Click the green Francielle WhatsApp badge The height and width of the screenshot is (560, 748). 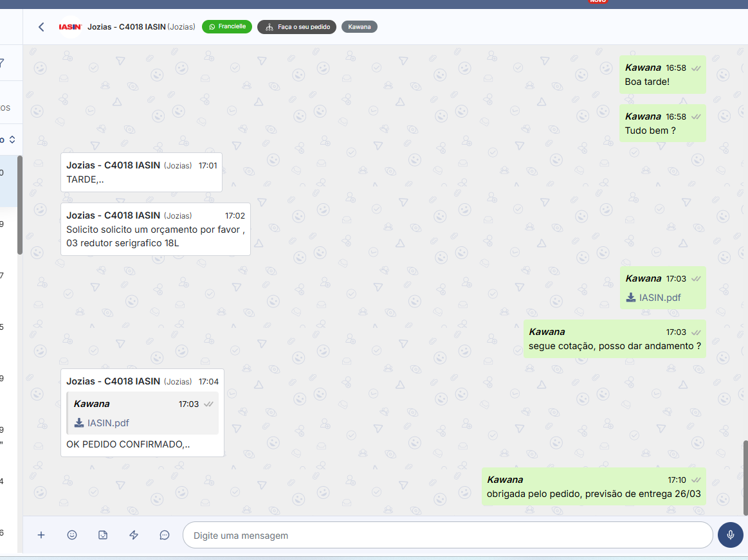[x=227, y=27]
